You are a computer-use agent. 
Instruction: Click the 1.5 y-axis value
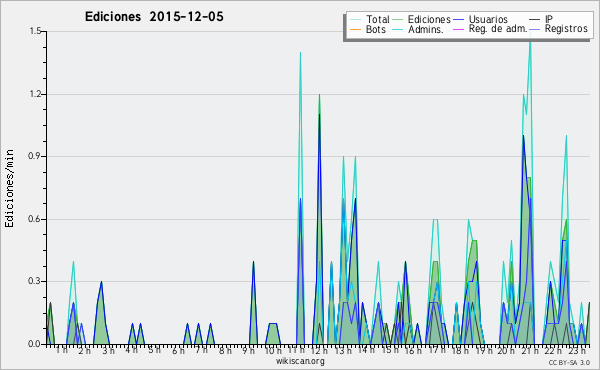(35, 31)
